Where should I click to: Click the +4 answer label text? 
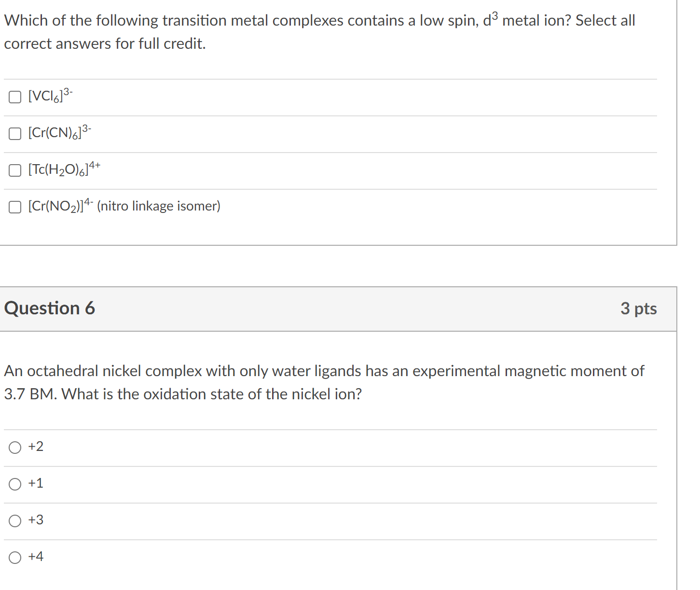click(x=35, y=556)
